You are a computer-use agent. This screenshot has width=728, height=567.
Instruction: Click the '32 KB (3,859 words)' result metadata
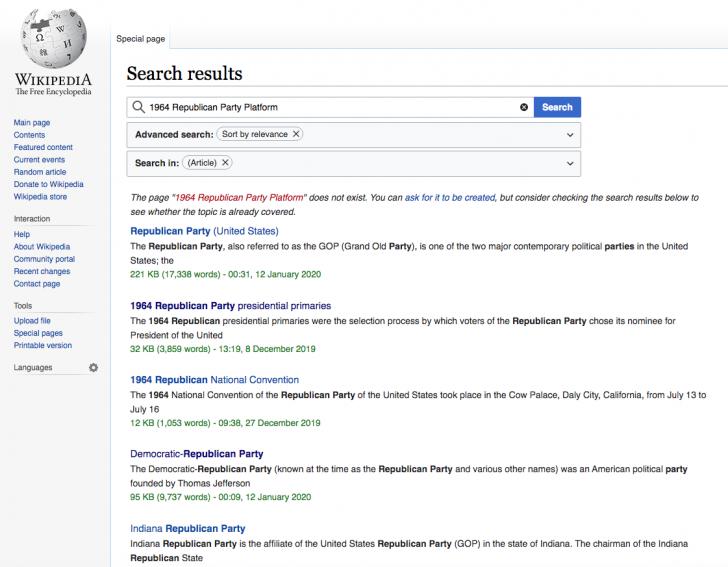coord(170,349)
